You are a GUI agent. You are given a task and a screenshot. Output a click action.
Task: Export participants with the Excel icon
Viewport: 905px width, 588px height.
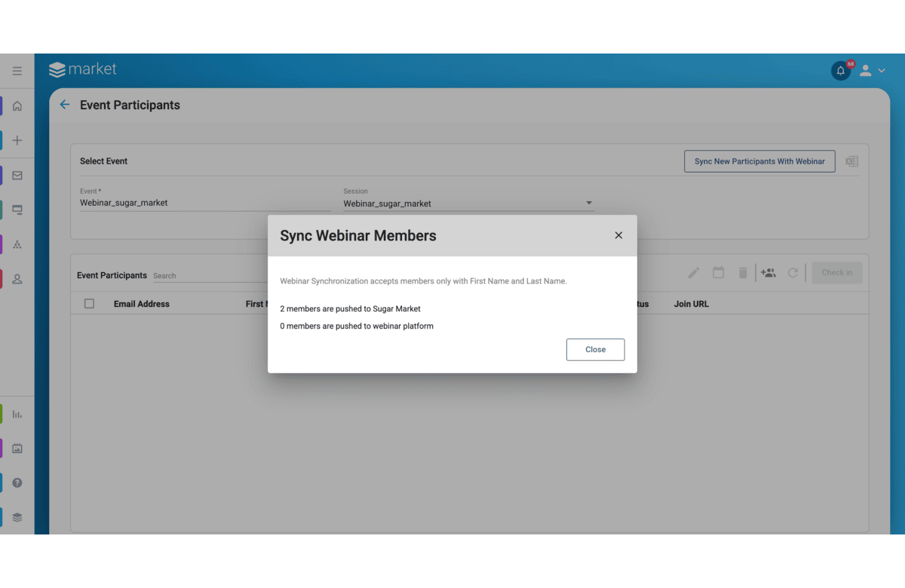[852, 161]
